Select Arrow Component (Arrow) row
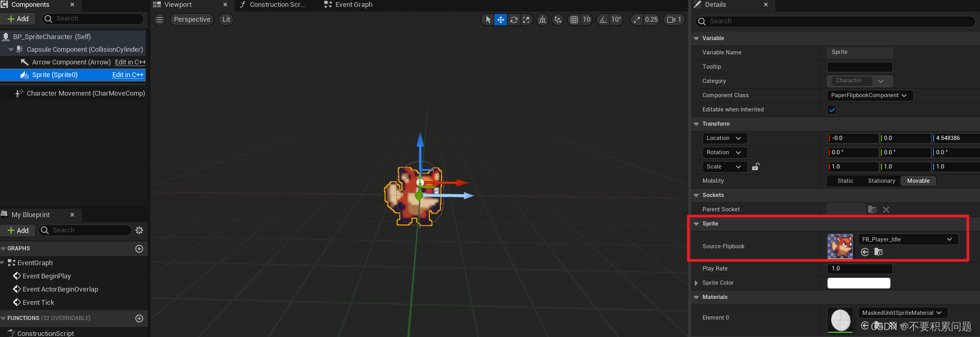This screenshot has width=980, height=337. (71, 62)
